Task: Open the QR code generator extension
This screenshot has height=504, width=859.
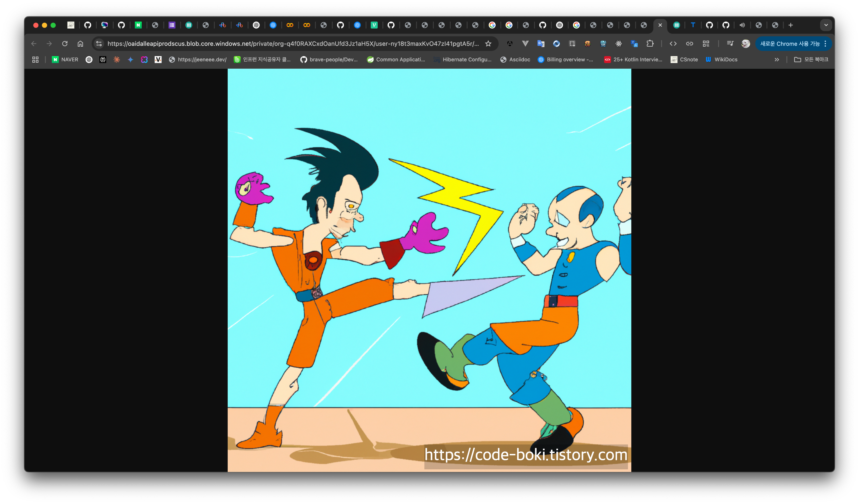Action: click(x=706, y=44)
